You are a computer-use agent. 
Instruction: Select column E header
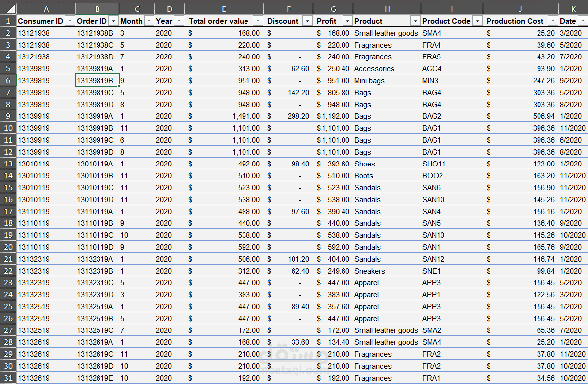coord(224,9)
